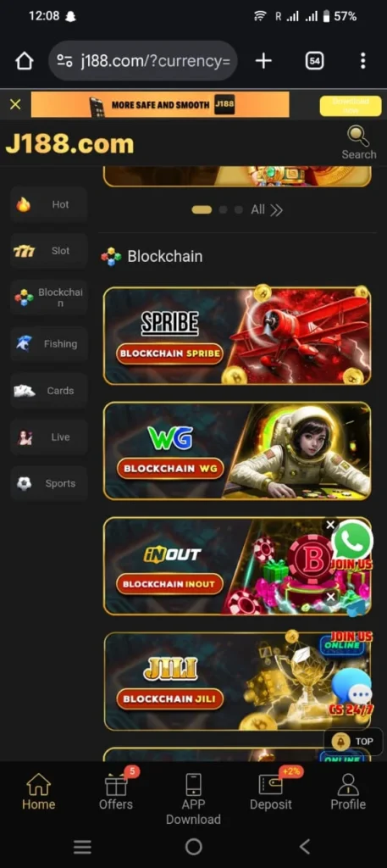
Task: Click the Download now button
Action: (x=351, y=106)
